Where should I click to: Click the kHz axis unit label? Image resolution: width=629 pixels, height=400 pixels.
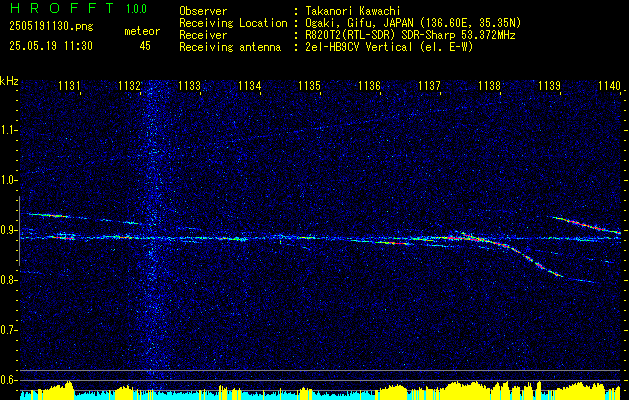pos(9,81)
